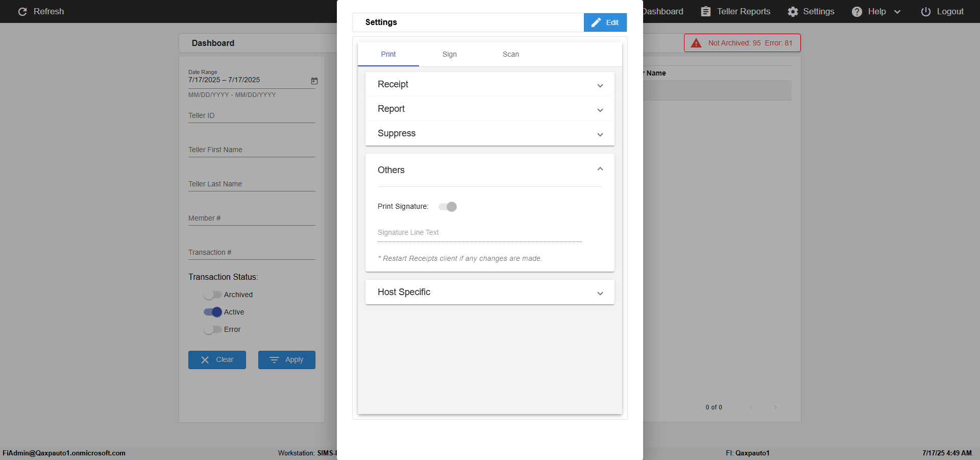
Task: Go to next page of results
Action: pos(775,407)
